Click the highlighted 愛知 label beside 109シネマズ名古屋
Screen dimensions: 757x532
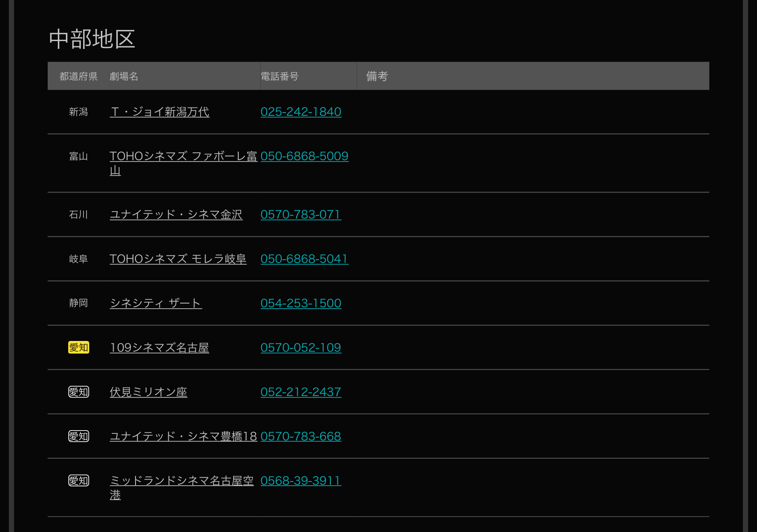pyautogui.click(x=79, y=348)
